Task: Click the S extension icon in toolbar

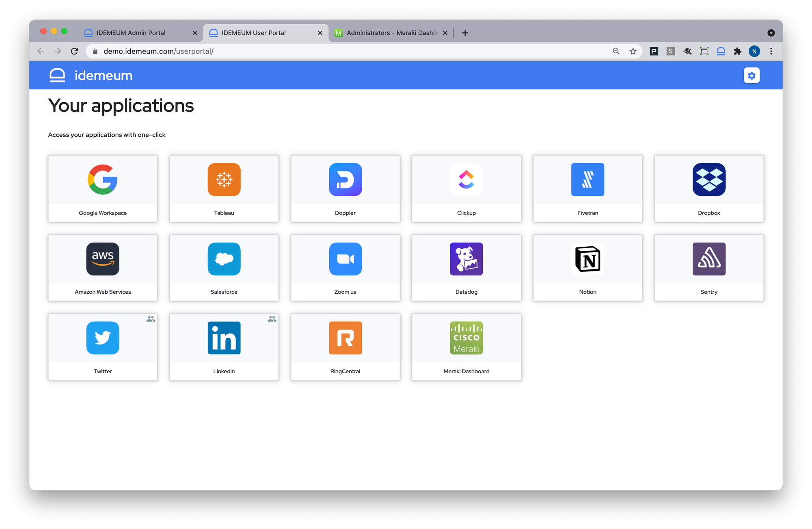Action: coord(671,51)
